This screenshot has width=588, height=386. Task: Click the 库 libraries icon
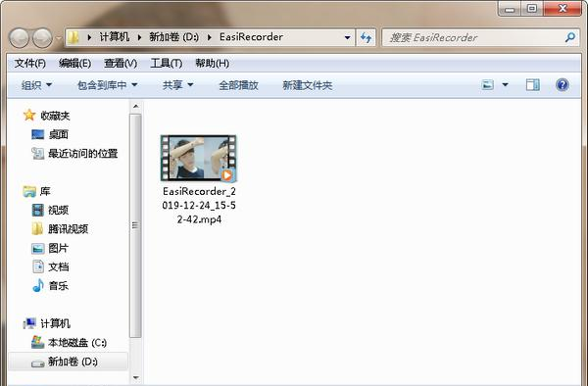(x=29, y=191)
